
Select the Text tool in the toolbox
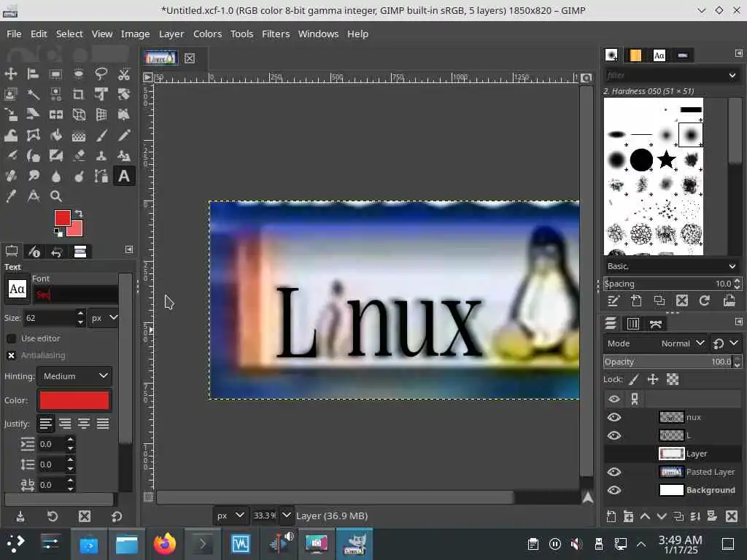point(124,176)
